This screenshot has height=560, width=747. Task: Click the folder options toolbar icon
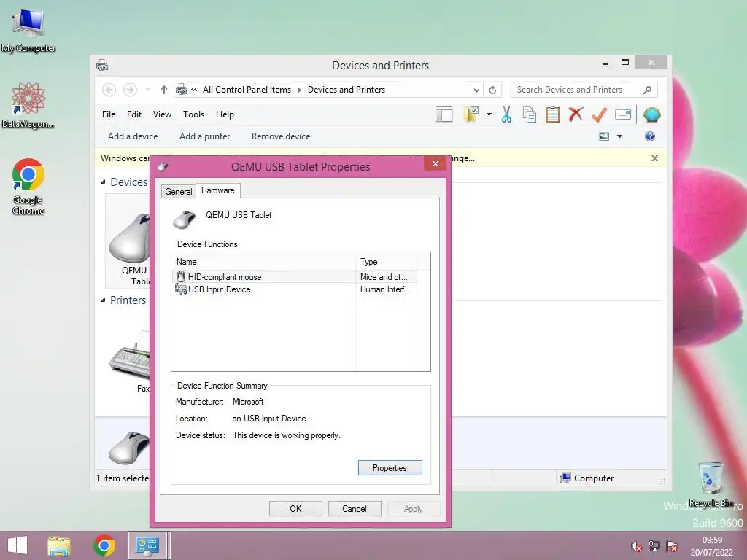click(x=471, y=114)
